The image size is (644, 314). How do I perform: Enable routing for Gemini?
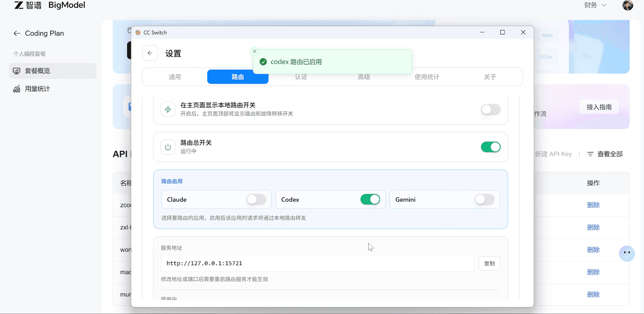[x=485, y=199]
